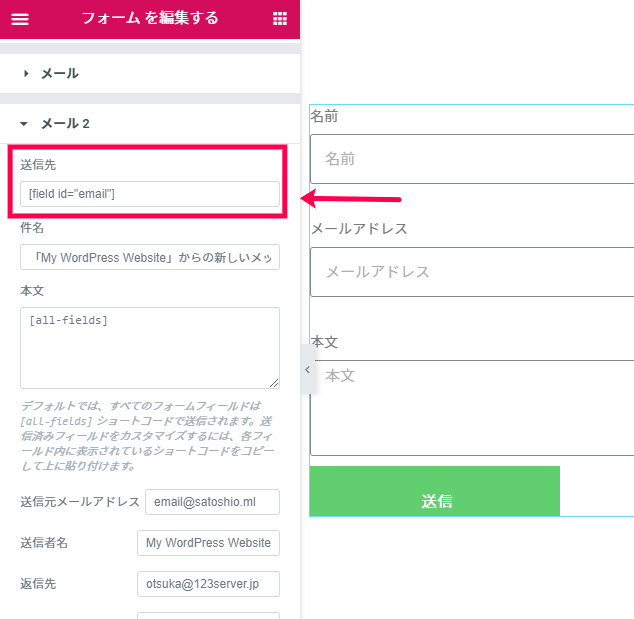Click the 送信元メールアドレス label
Screen dimensions: 634x619
point(80,502)
